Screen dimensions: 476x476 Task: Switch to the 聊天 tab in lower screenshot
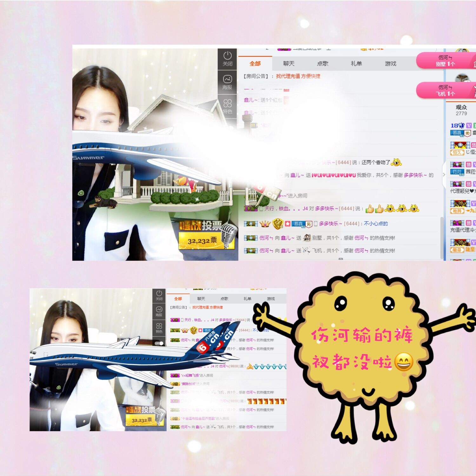pyautogui.click(x=201, y=299)
